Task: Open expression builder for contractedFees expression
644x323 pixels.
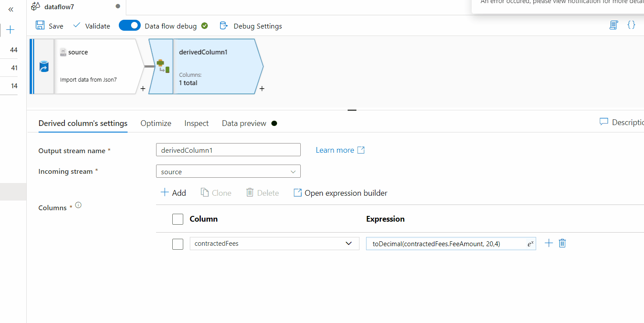Action: point(530,244)
